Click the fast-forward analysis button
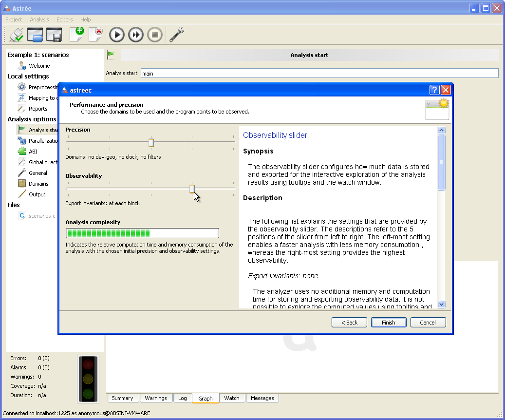Viewport: 505px width, 420px height. tap(136, 35)
